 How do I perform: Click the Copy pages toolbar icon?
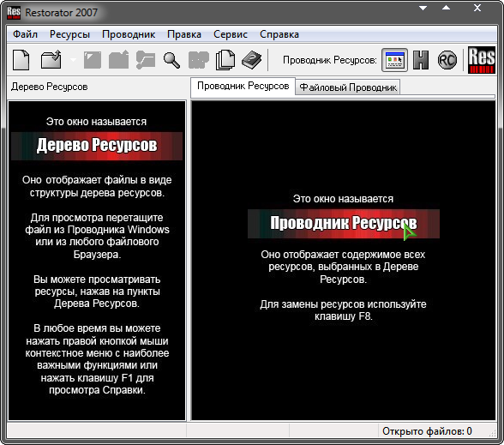pyautogui.click(x=225, y=60)
